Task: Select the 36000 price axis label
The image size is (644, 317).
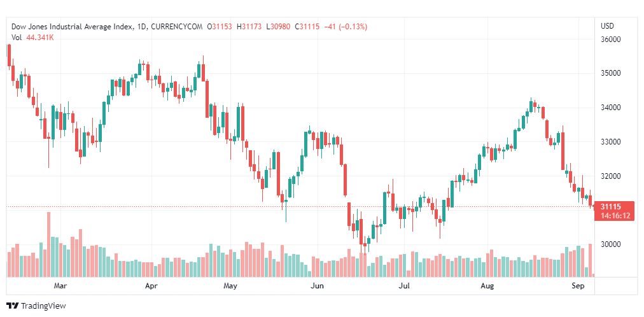Action: tap(610, 40)
